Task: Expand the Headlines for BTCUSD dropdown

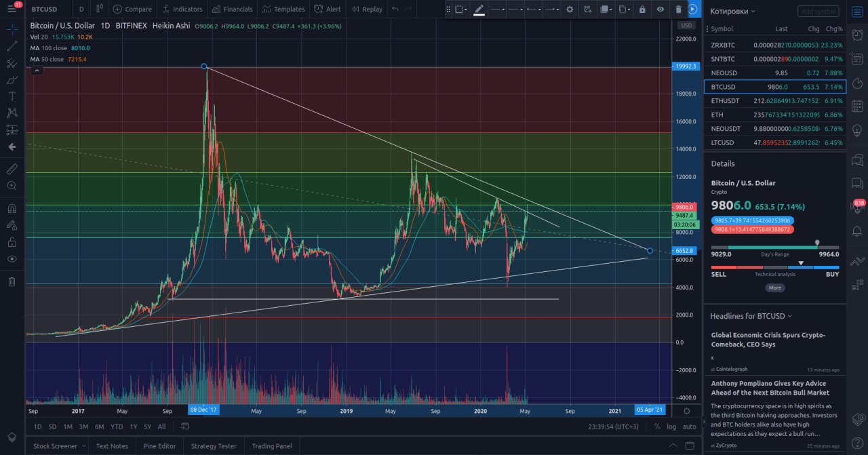Action: 751,316
